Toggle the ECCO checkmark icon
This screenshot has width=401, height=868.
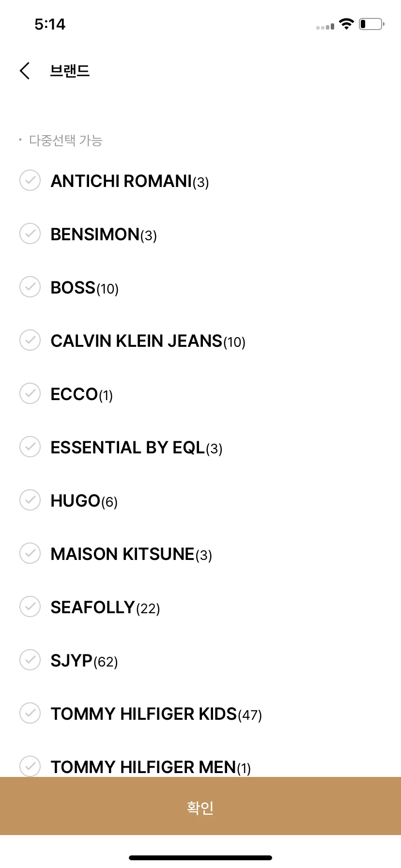pos(30,393)
